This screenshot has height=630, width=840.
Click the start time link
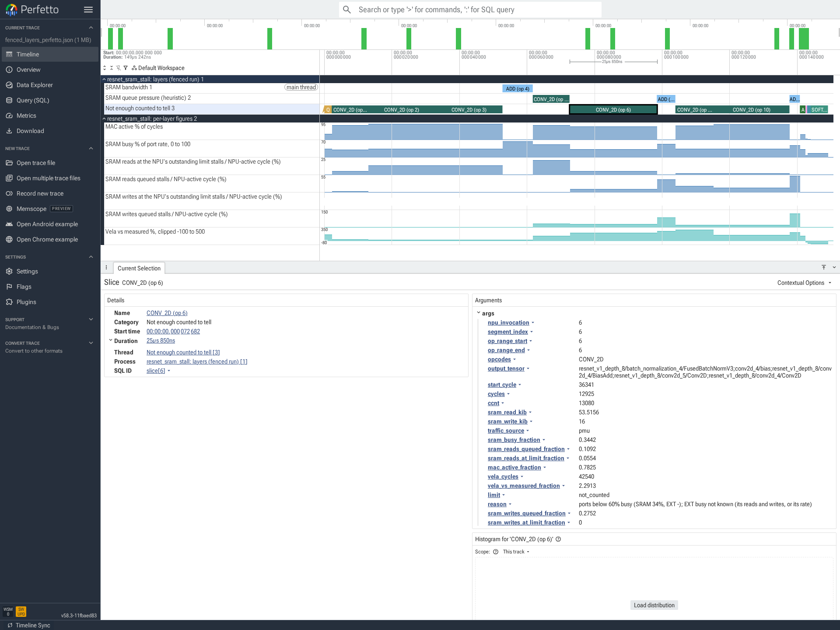coord(173,331)
